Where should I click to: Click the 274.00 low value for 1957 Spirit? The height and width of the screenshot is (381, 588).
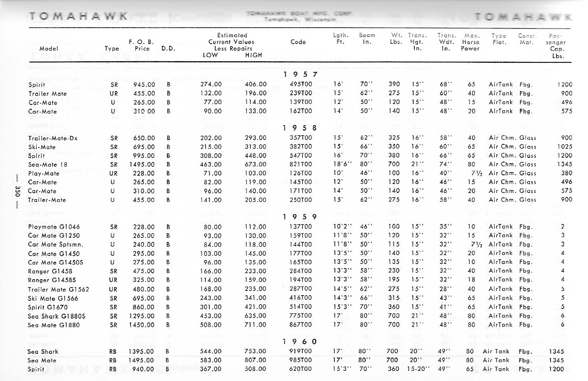click(x=211, y=84)
